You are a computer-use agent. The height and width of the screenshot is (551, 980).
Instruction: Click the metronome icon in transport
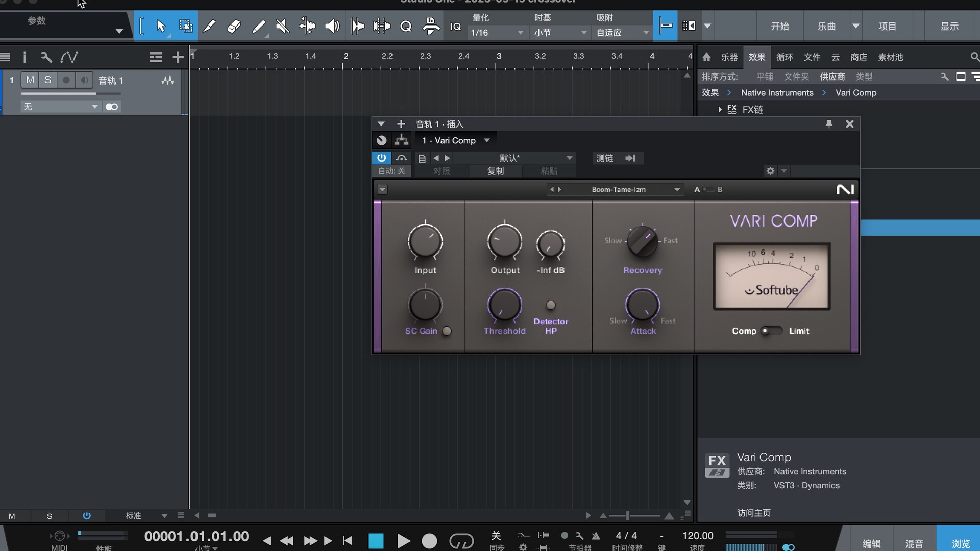click(x=596, y=536)
